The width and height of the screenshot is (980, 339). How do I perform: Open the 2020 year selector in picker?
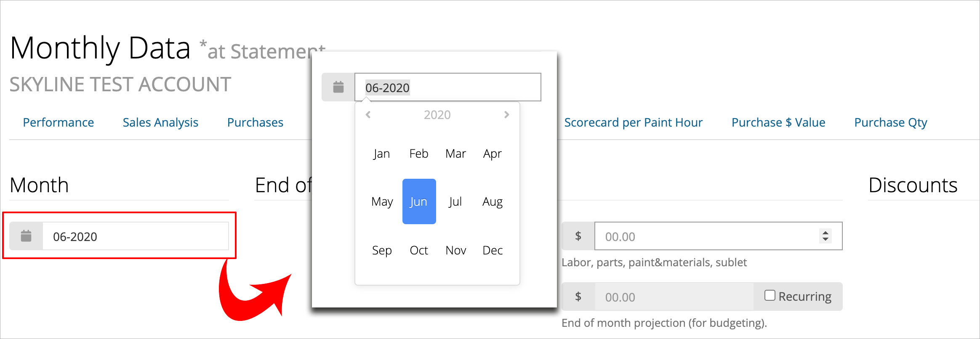(437, 115)
